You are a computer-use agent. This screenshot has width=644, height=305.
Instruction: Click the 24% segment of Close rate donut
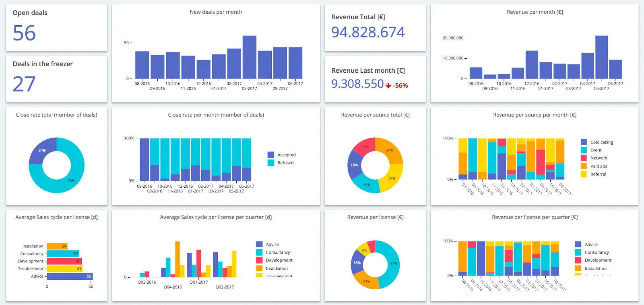(x=41, y=150)
